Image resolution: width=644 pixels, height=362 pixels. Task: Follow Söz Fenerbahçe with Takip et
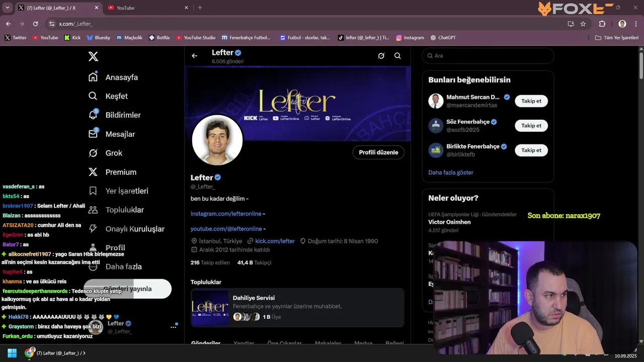pos(531,126)
